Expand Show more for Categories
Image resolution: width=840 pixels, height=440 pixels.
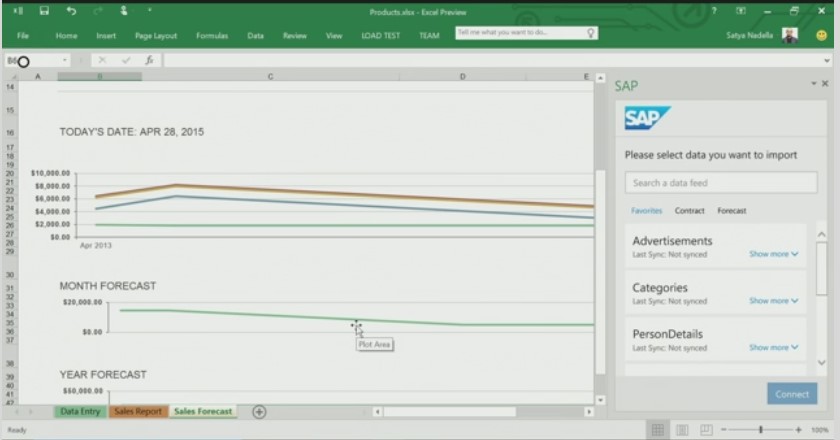click(774, 301)
